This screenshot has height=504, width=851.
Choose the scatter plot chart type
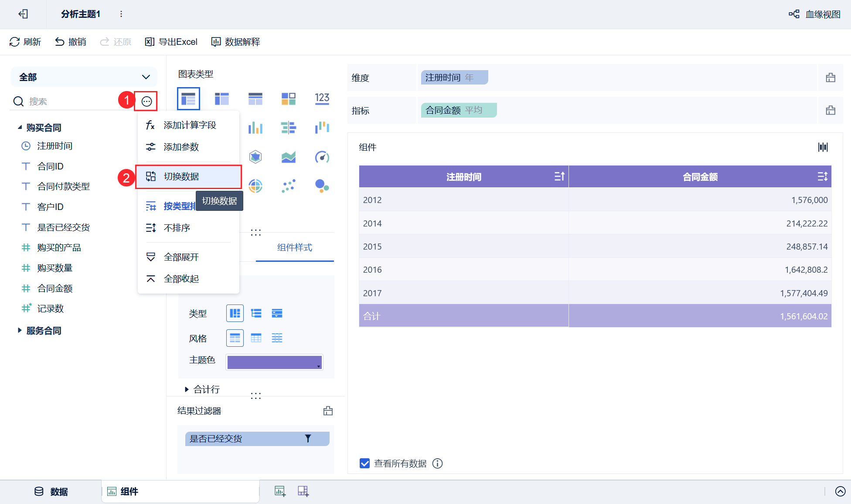tap(289, 186)
